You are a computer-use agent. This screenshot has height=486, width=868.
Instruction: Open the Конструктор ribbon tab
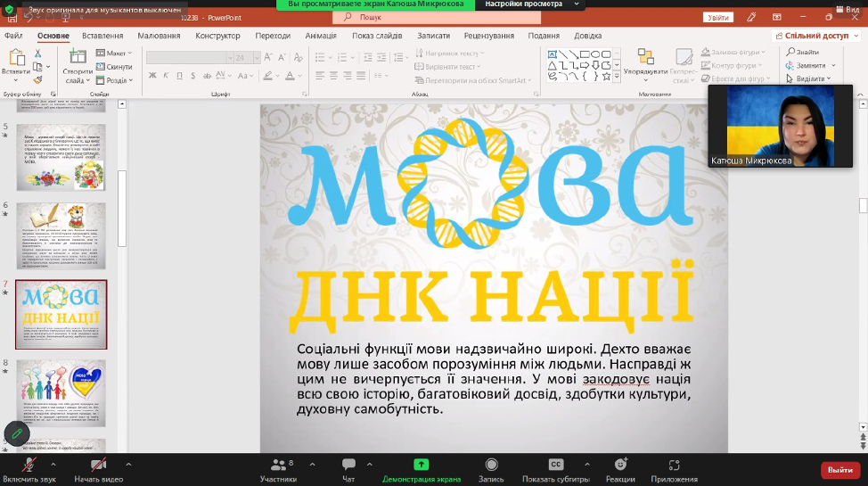click(x=217, y=36)
